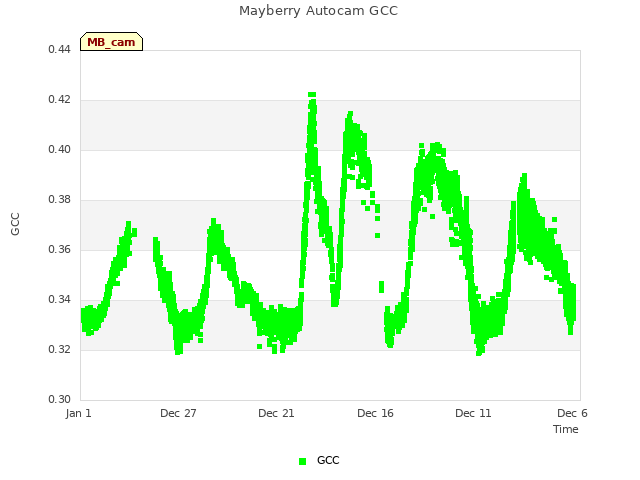Click the chart title Mayberry Autocam GCC
This screenshot has width=640, height=480.
coord(318,11)
